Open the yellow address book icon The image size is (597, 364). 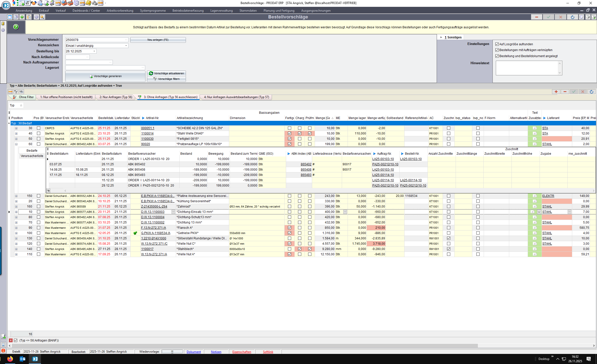point(88,3)
